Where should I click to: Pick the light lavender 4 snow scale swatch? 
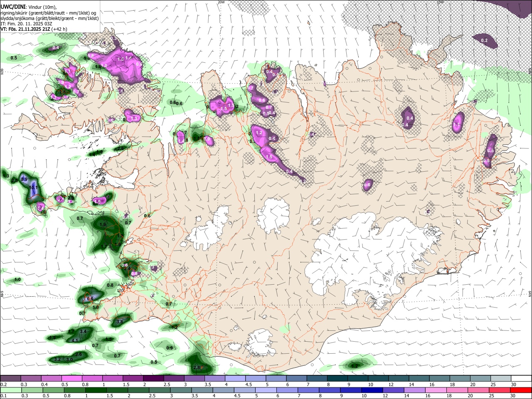tap(235, 379)
